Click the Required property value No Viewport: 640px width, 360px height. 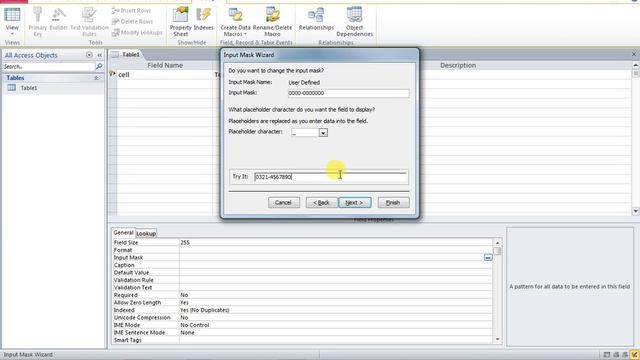[x=336, y=295]
